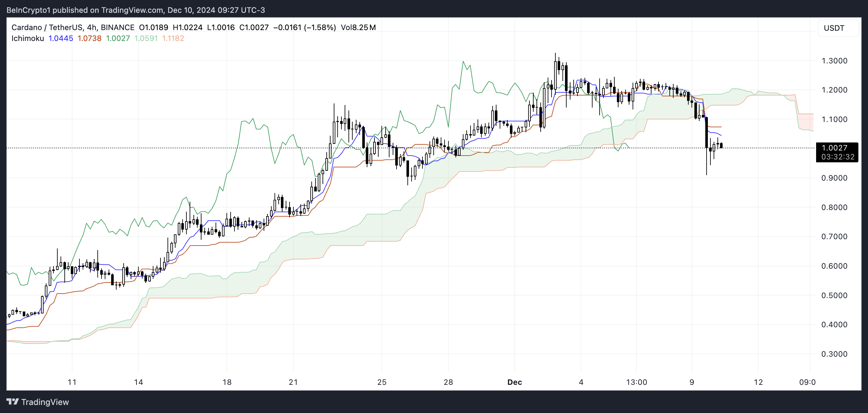Click the TradingView text in footer
The image size is (868, 413).
click(x=45, y=402)
